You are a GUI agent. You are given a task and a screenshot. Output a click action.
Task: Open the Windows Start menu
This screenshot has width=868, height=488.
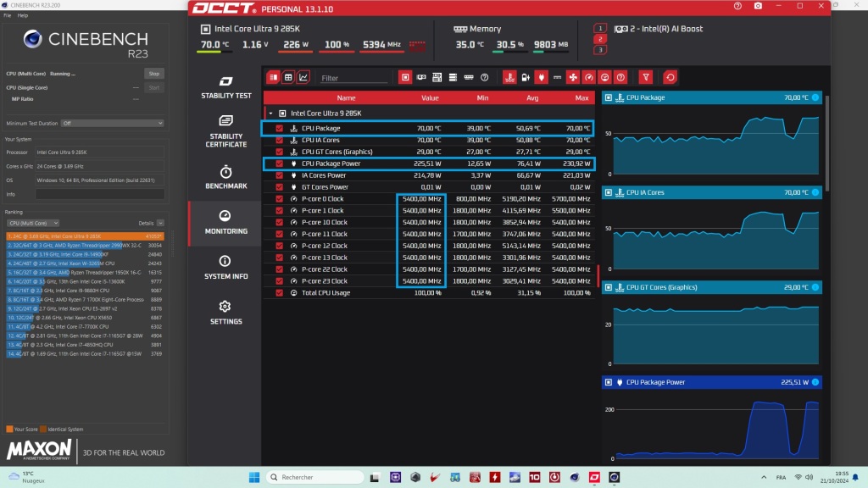(x=254, y=477)
